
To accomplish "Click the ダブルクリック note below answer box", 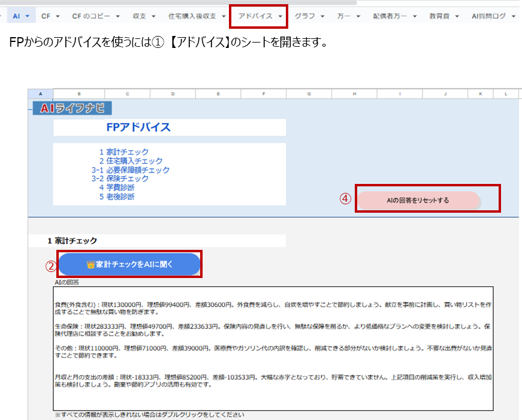I will tap(149, 415).
